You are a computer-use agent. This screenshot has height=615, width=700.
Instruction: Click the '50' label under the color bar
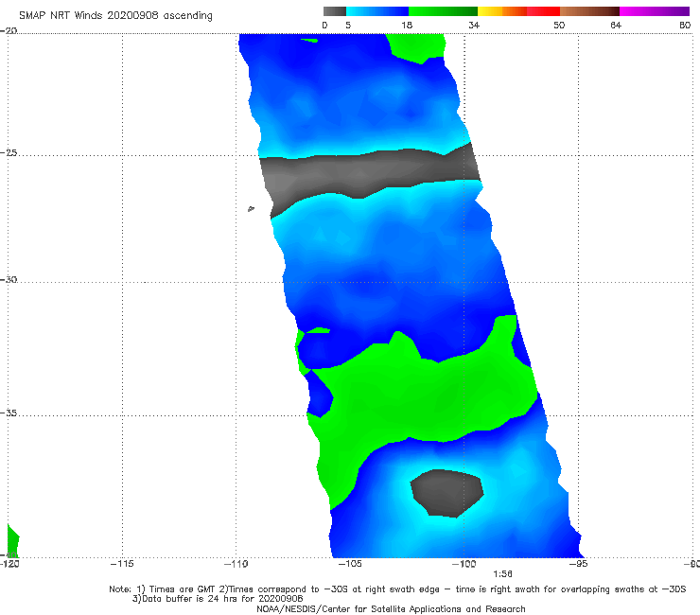[x=559, y=25]
